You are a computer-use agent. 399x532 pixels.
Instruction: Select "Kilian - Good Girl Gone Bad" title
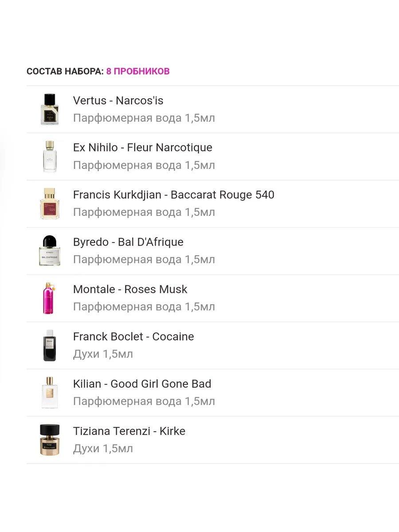[142, 384]
